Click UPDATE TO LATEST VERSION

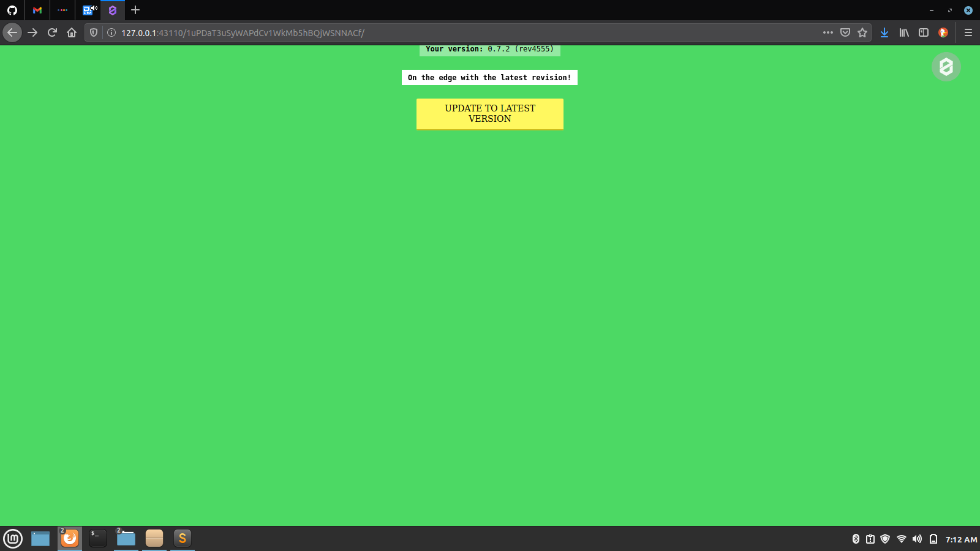tap(489, 113)
